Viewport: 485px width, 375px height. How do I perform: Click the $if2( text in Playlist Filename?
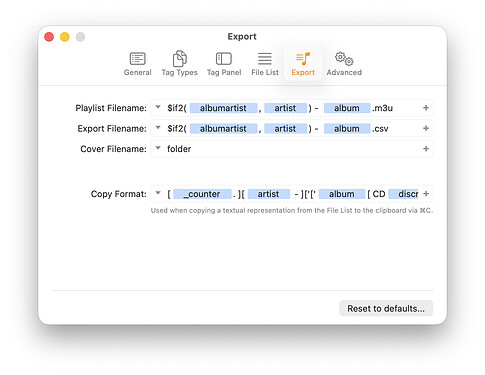(x=177, y=108)
